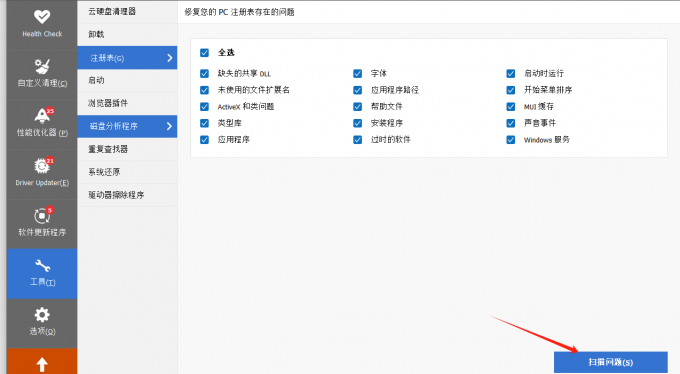Open 重复查找器 menu item
The image size is (680, 374).
click(127, 149)
